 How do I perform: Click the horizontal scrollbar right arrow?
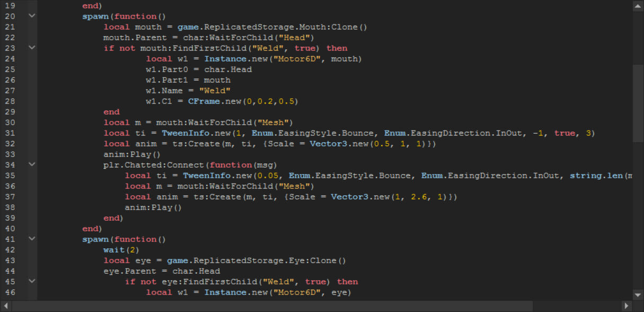(627, 306)
